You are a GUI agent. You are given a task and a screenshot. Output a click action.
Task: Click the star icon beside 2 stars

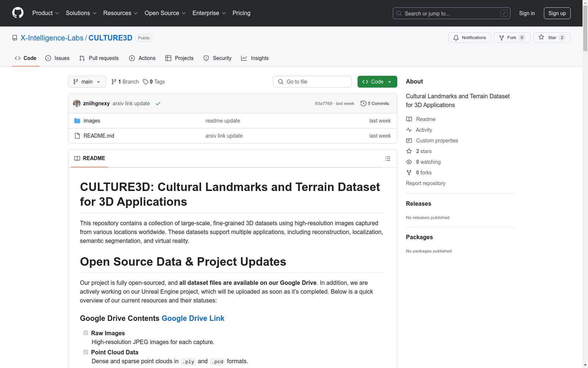pyautogui.click(x=409, y=151)
